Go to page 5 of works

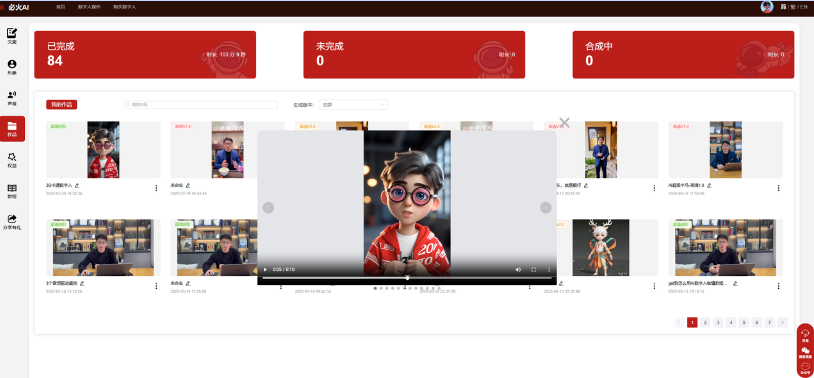point(744,322)
